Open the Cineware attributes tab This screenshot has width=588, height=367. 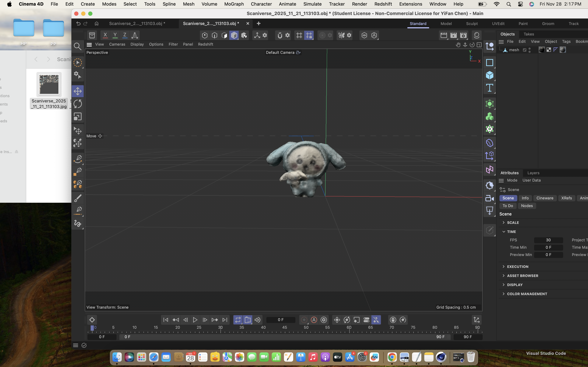click(544, 198)
